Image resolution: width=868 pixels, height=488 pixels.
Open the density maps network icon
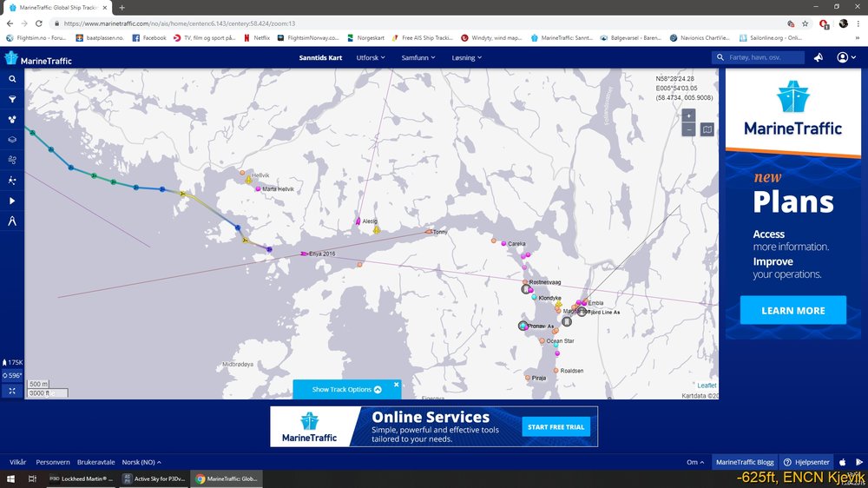click(12, 181)
